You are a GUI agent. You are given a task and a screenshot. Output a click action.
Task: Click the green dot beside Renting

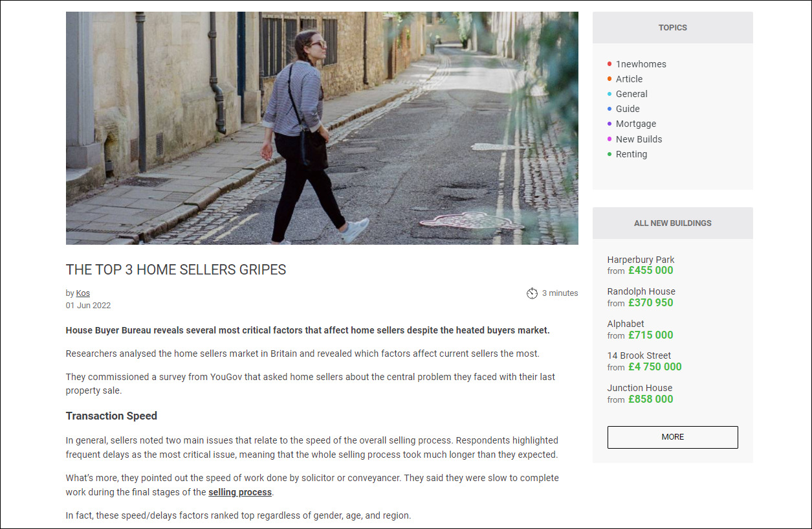coord(609,154)
